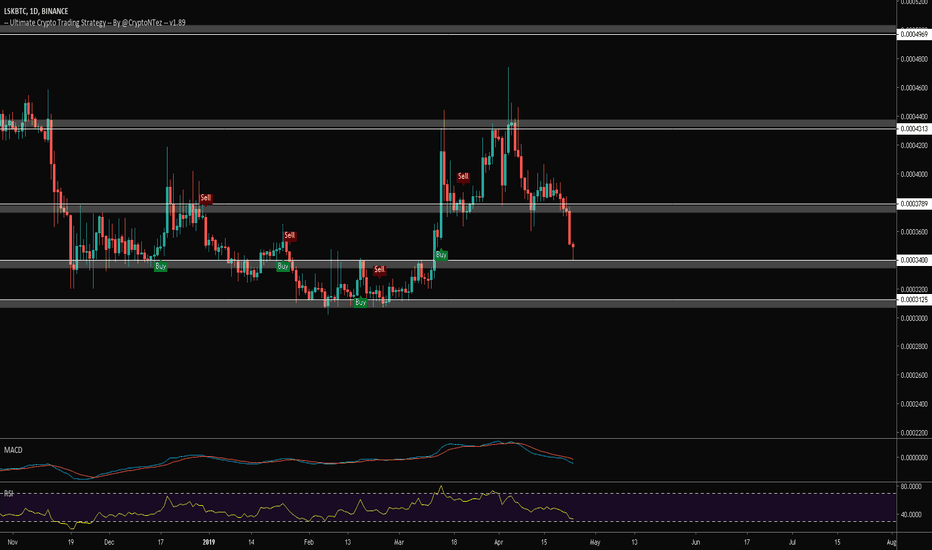The height and width of the screenshot is (550, 932).
Task: Click the May date label on time axis
Action: point(594,542)
